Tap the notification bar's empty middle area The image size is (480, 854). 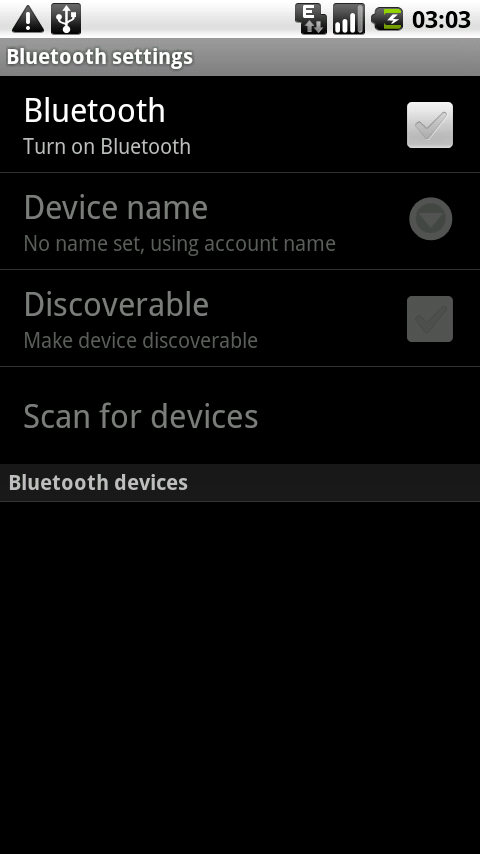188,19
